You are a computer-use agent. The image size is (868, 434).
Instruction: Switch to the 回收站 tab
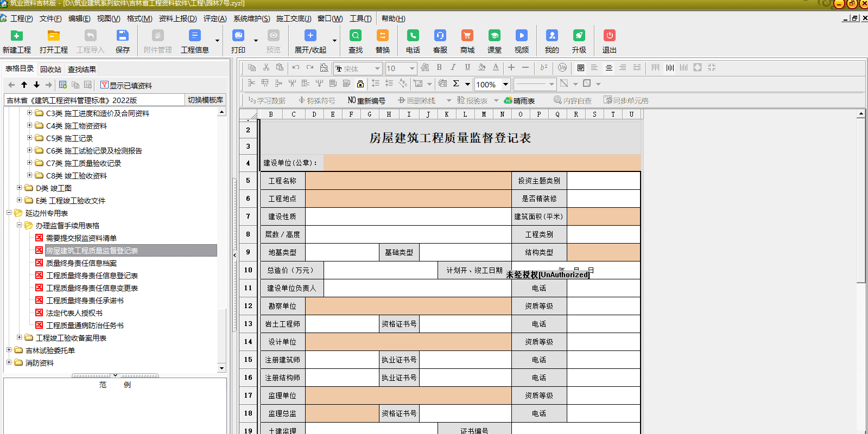tap(50, 69)
